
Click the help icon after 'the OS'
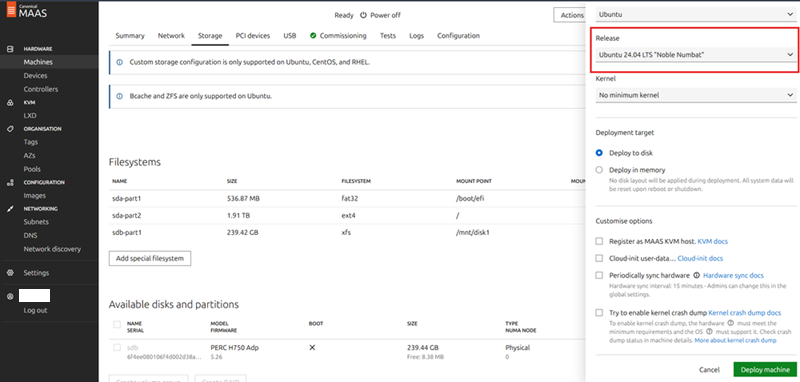pyautogui.click(x=709, y=331)
